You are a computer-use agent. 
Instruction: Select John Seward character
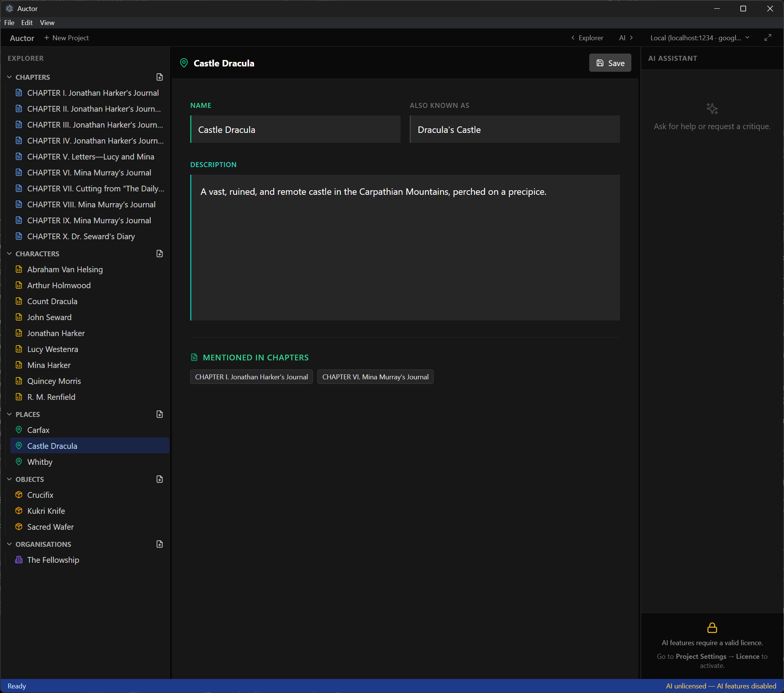tap(90, 317)
